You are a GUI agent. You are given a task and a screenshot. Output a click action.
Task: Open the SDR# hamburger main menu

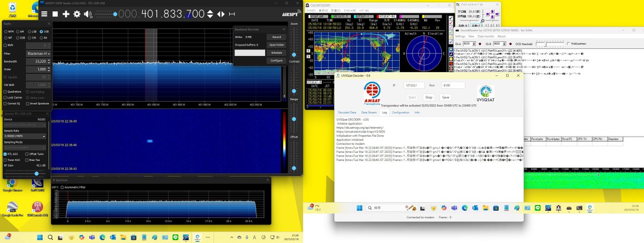tap(44, 13)
